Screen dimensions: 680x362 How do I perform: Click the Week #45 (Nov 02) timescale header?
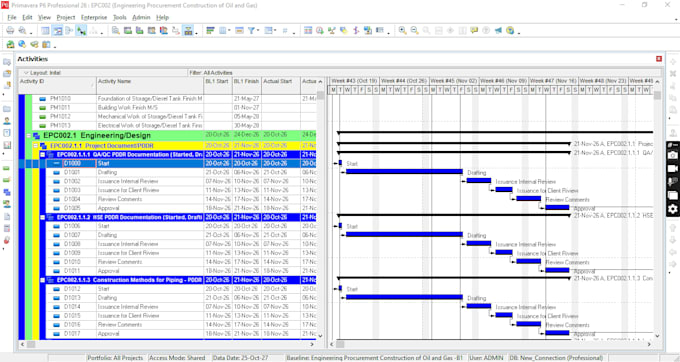pyautogui.click(x=454, y=81)
